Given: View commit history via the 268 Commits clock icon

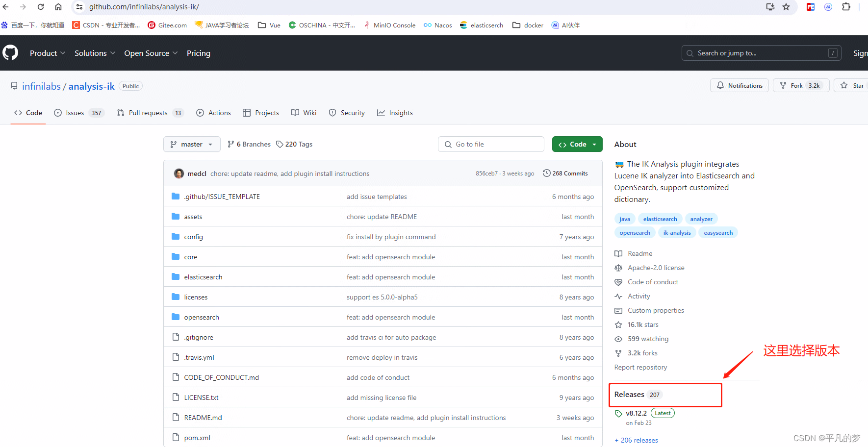Looking at the screenshot, I should (x=546, y=173).
